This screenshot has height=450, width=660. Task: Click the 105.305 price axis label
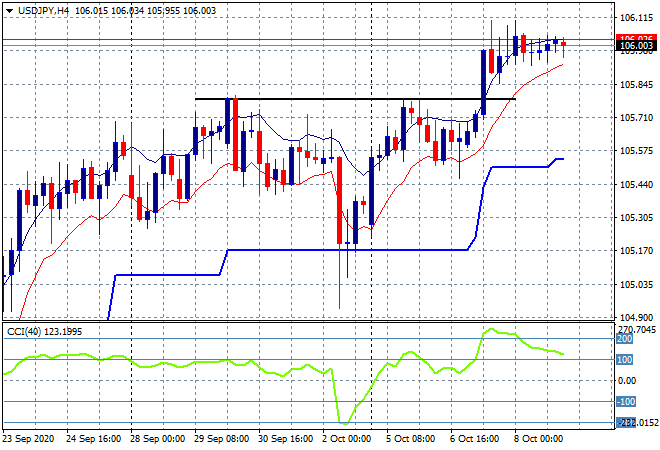(636, 218)
